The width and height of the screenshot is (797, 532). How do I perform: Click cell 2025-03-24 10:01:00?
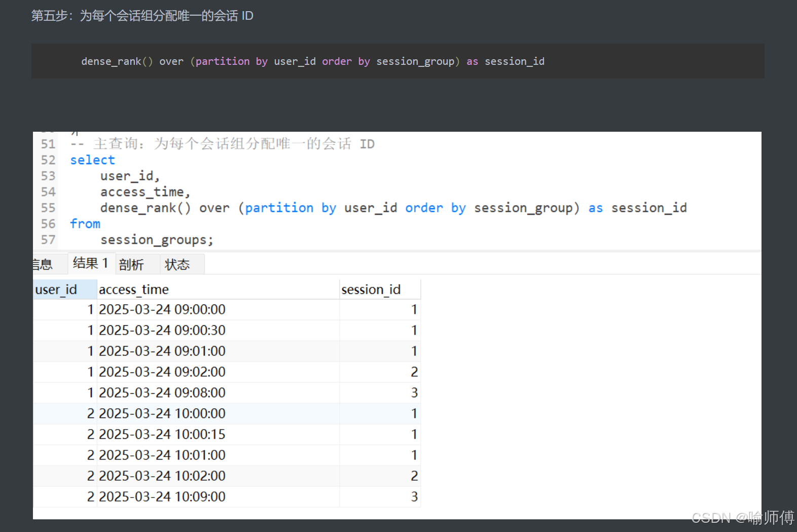(218, 455)
